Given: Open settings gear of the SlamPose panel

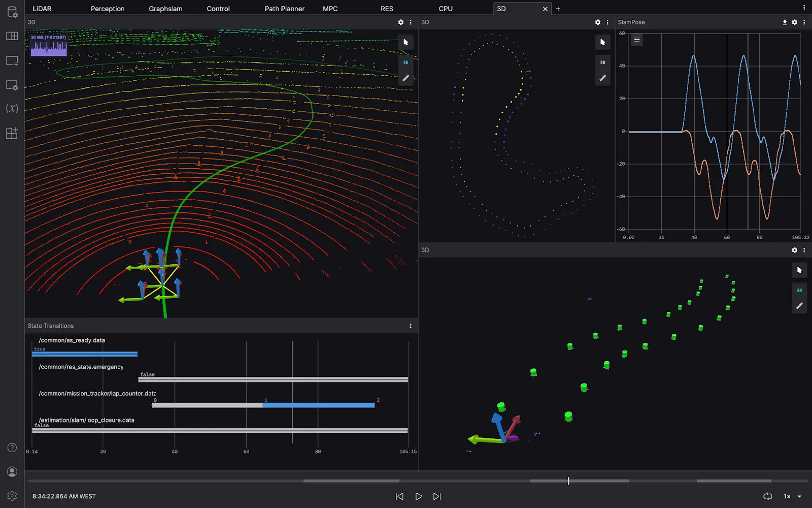Looking at the screenshot, I should [x=795, y=22].
